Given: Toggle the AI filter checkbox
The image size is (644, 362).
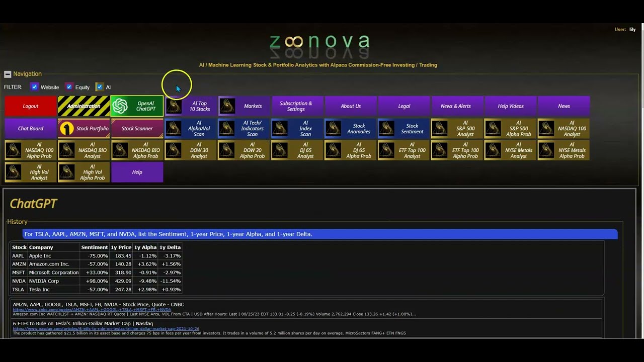Looking at the screenshot, I should (x=99, y=87).
